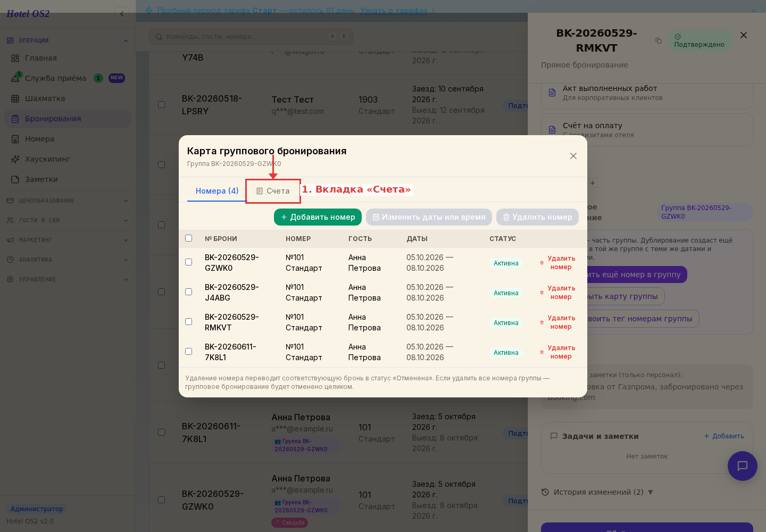Click the Служба приёма bell icon
This screenshot has height=532, width=766.
coord(15,78)
